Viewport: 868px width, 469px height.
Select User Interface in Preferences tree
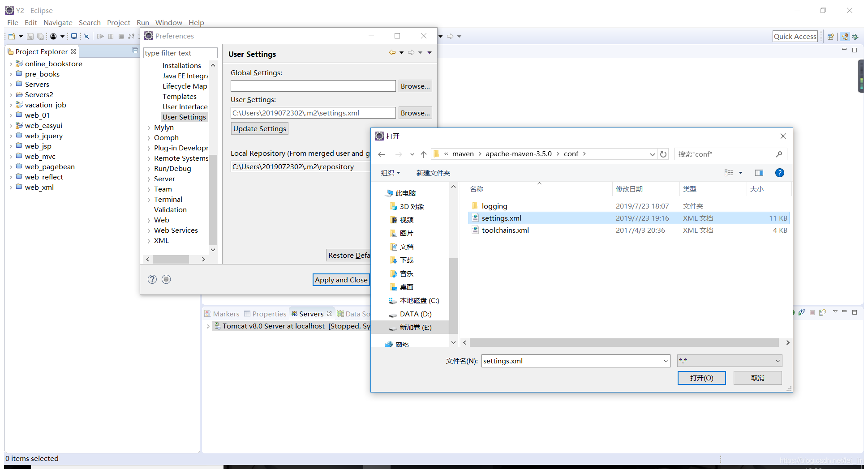coord(185,107)
